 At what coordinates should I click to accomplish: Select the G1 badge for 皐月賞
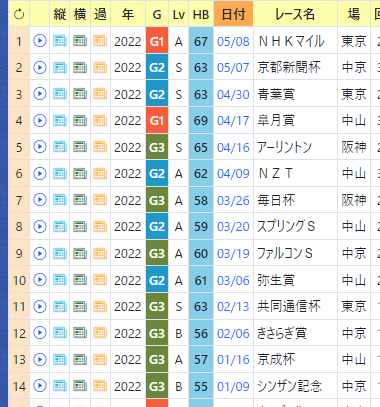[x=157, y=120]
